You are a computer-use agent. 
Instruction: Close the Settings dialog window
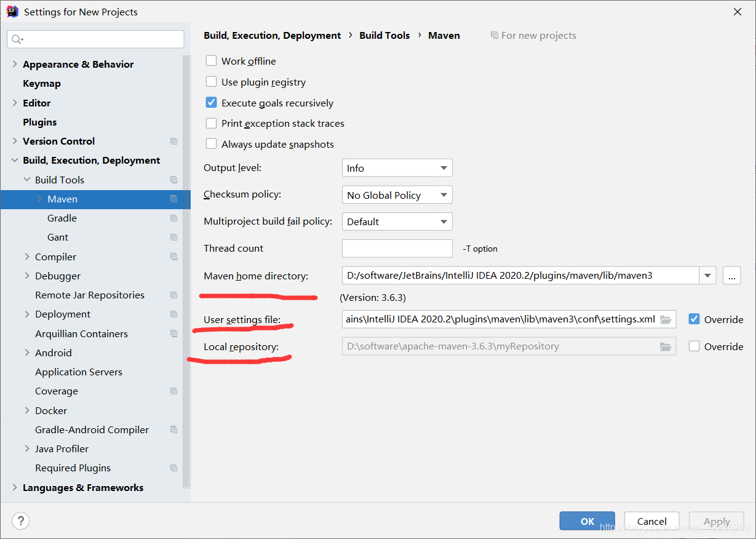point(738,12)
